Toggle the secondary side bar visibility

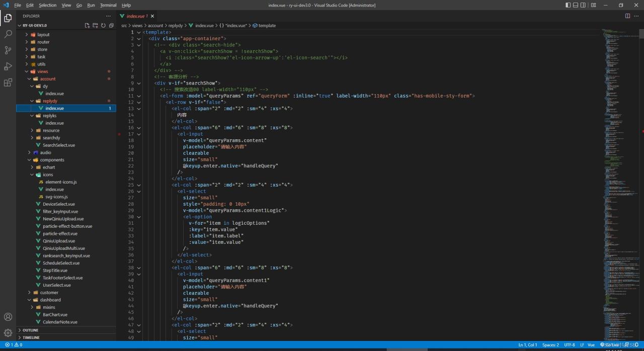[583, 5]
